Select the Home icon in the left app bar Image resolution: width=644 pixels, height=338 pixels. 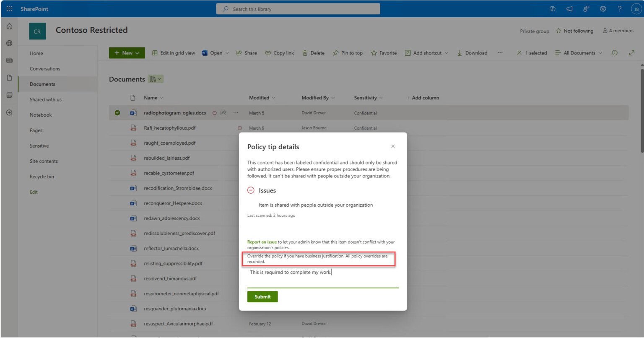(x=9, y=26)
